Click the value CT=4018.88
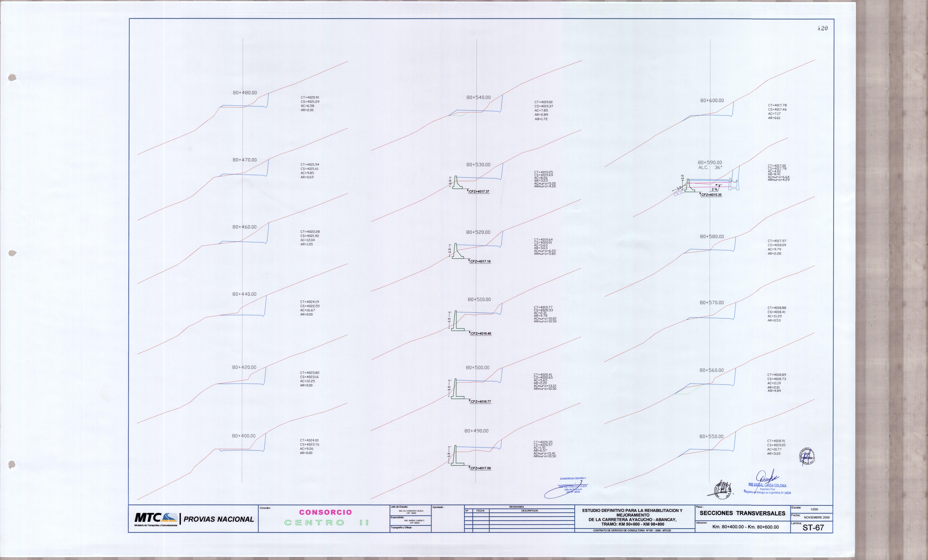Image resolution: width=928 pixels, height=560 pixels. click(777, 308)
